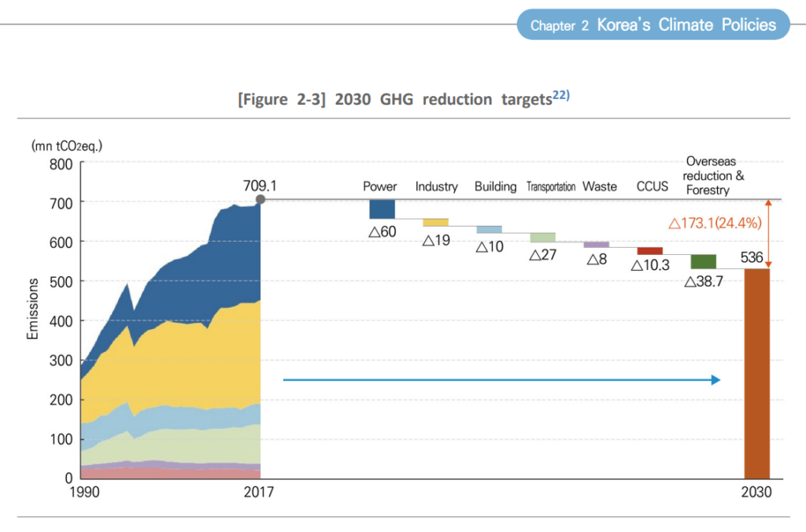Viewport: 806px width, 532px height.
Task: Click the '0' y-axis tick label
Action: tap(69, 478)
